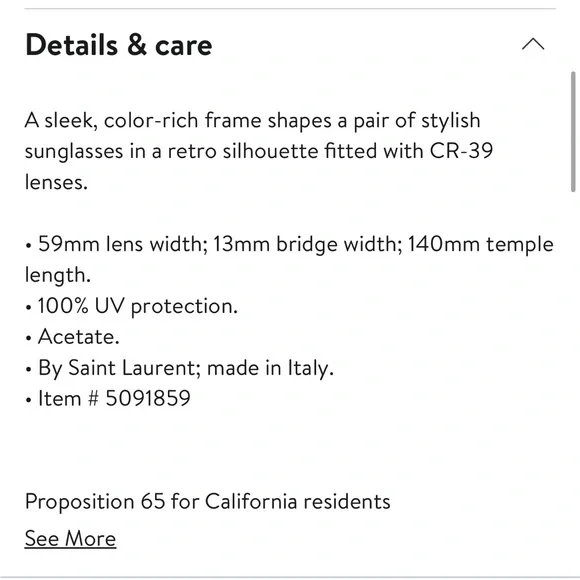The height and width of the screenshot is (580, 580).
Task: Click the vertical scrollbar thumb
Action: pyautogui.click(x=573, y=132)
